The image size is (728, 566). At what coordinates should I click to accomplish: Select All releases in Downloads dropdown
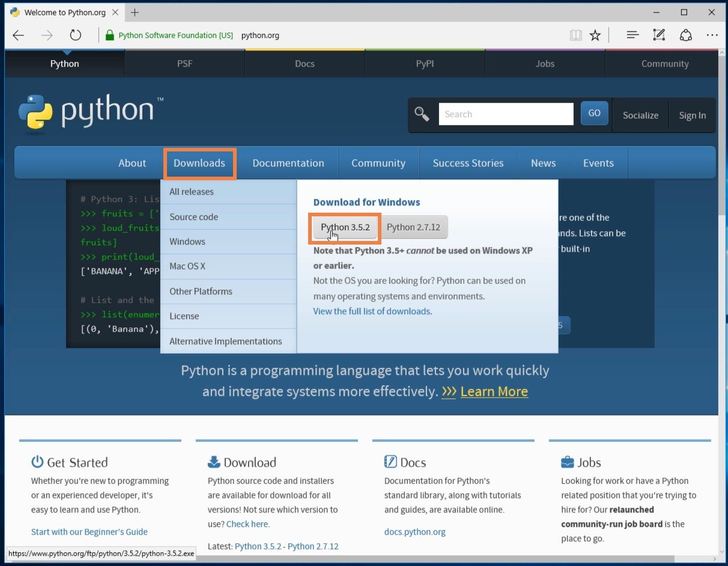coord(228,192)
